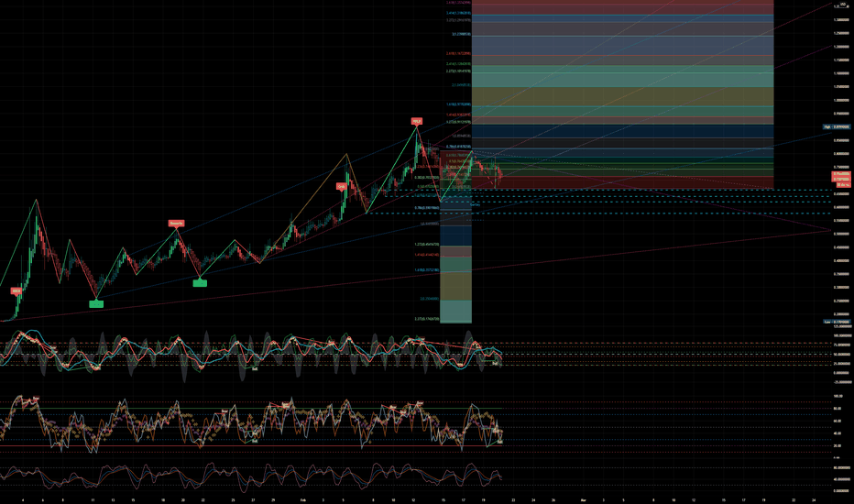Select the 1.2000000 value on the price axis

coord(841,47)
